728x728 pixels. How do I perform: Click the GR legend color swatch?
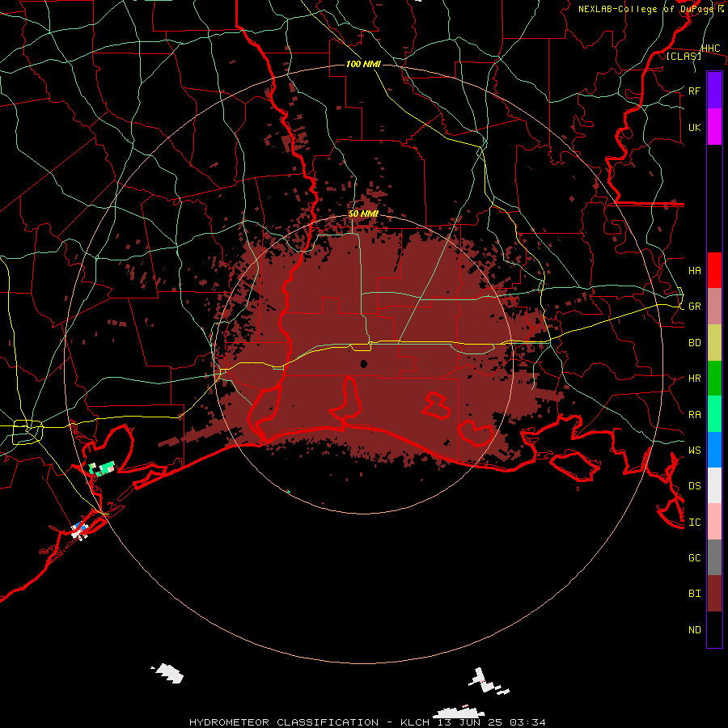click(714, 307)
